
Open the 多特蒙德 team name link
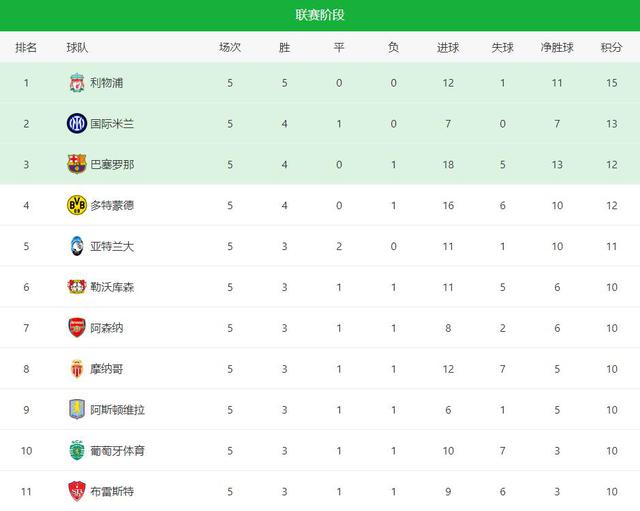[x=112, y=205]
